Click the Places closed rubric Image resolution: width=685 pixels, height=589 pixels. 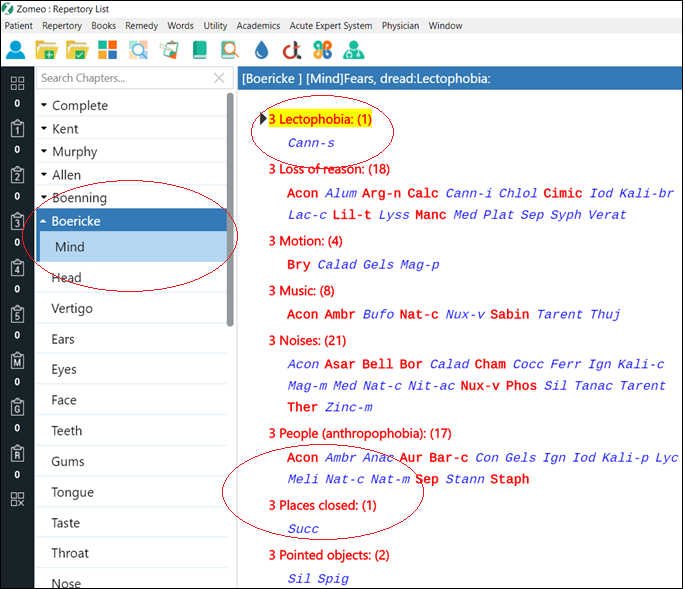pyautogui.click(x=322, y=505)
